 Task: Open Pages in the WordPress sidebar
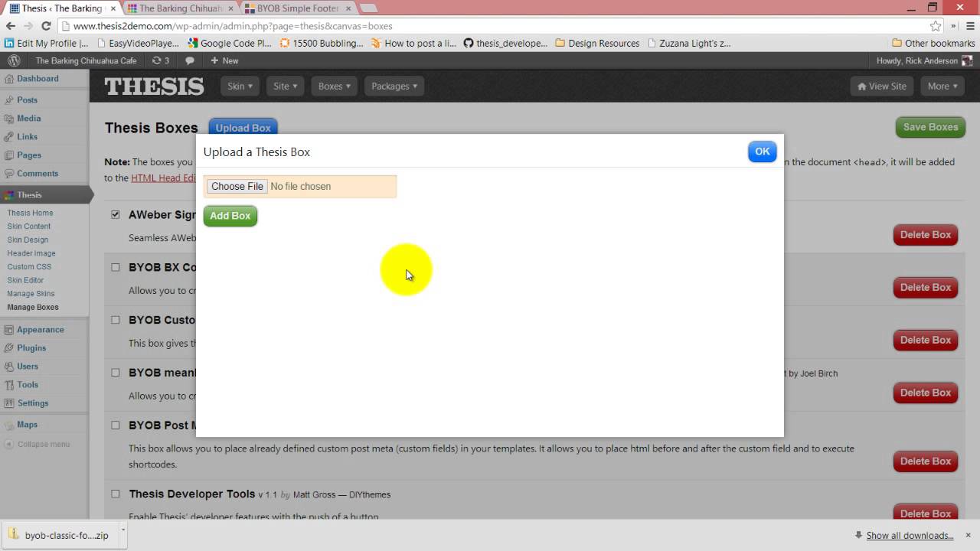[29, 155]
